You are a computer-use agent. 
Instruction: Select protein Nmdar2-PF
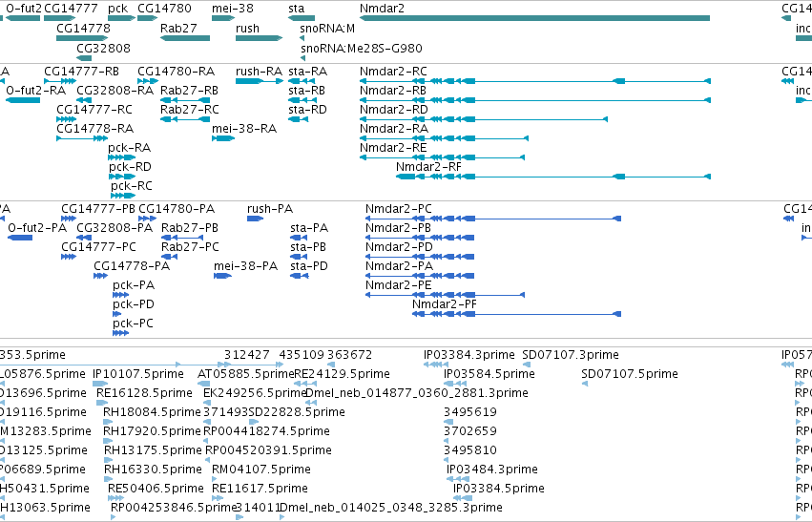point(445,304)
